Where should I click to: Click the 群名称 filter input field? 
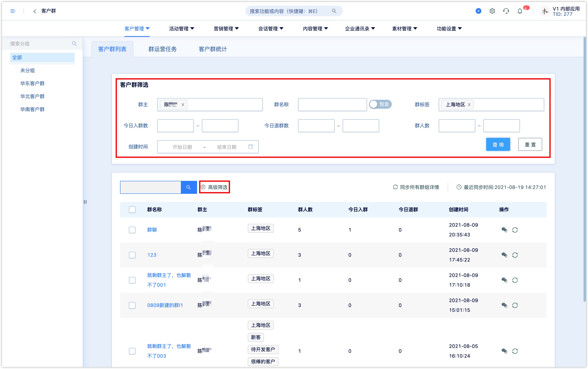tap(332, 104)
